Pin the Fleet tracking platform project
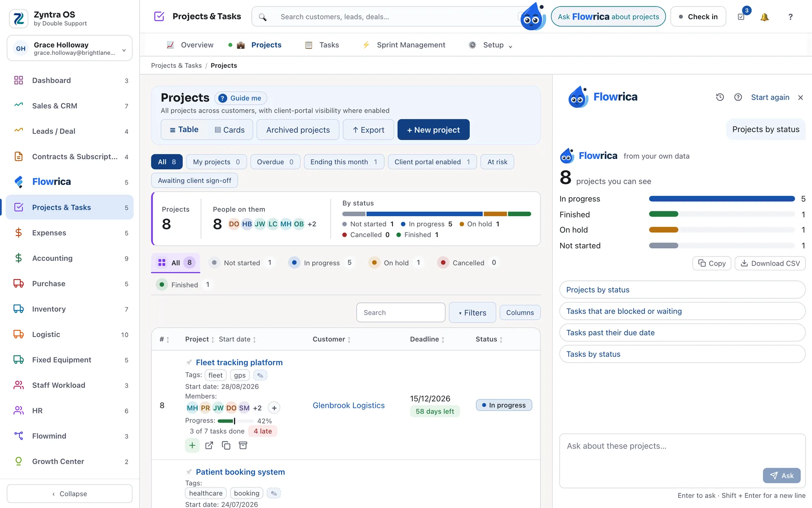The width and height of the screenshot is (812, 508). [189, 362]
